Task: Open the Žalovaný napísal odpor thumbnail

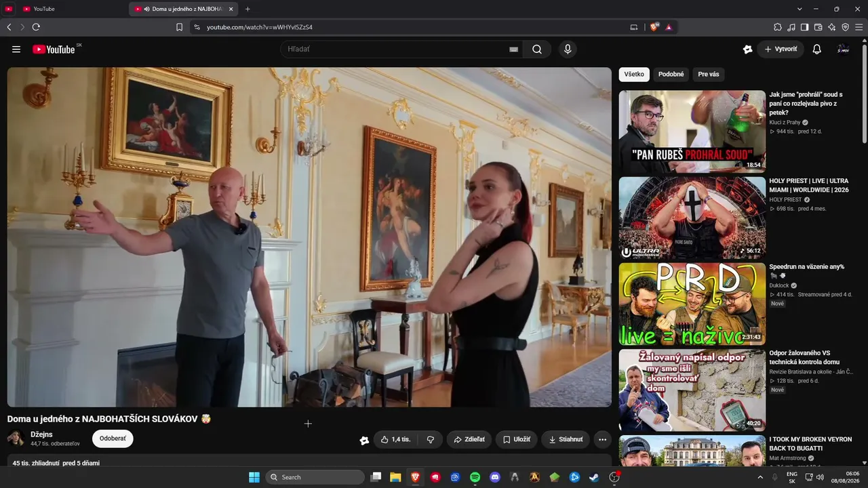Action: point(692,390)
